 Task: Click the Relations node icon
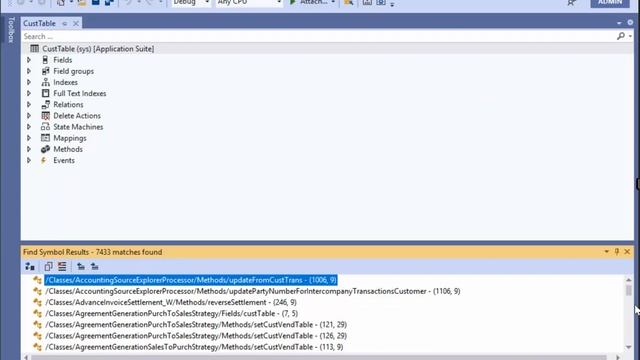tap(45, 104)
